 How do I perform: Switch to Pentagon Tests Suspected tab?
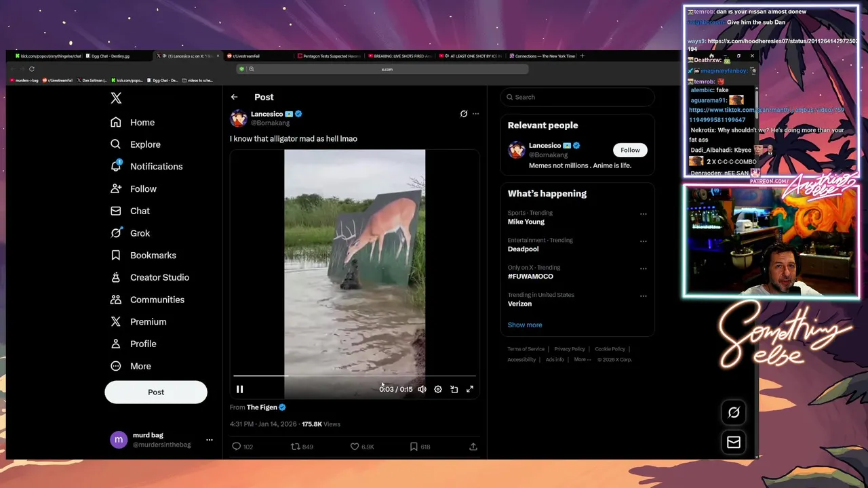tap(331, 56)
